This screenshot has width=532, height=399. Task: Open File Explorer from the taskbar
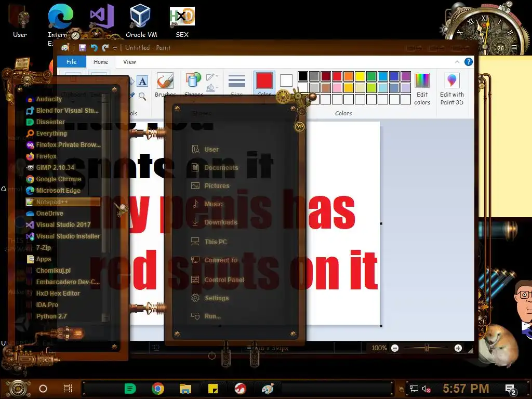tap(185, 389)
